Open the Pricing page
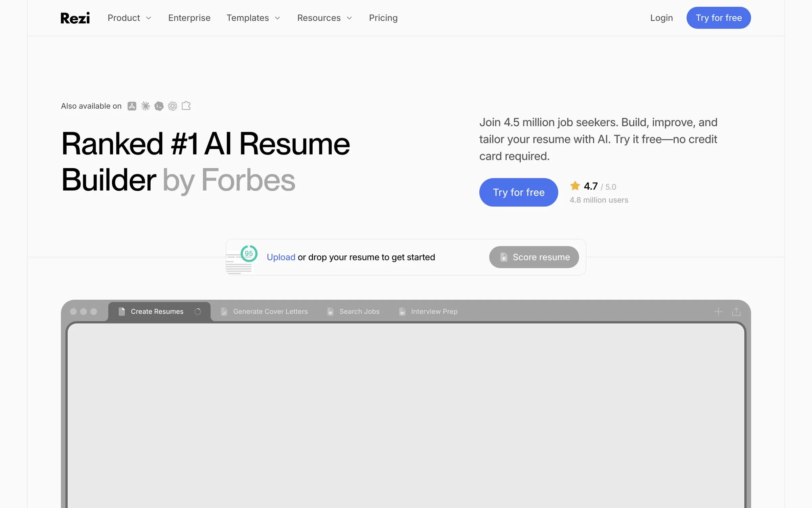 coord(383,18)
